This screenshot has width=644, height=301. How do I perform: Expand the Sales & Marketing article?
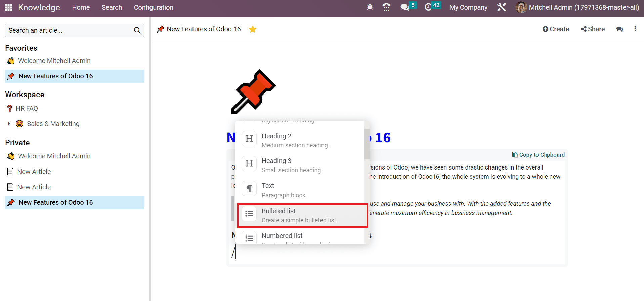tap(9, 124)
